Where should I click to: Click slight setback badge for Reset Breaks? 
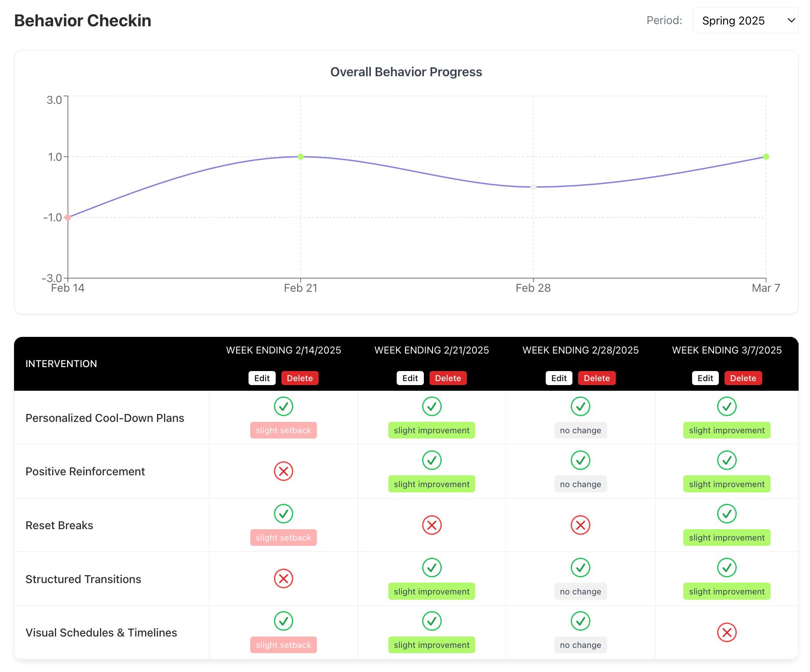coord(284,538)
